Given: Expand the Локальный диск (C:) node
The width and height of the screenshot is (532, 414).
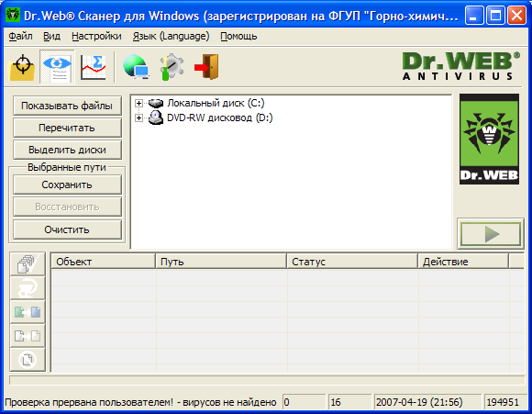Looking at the screenshot, I should click(x=139, y=103).
